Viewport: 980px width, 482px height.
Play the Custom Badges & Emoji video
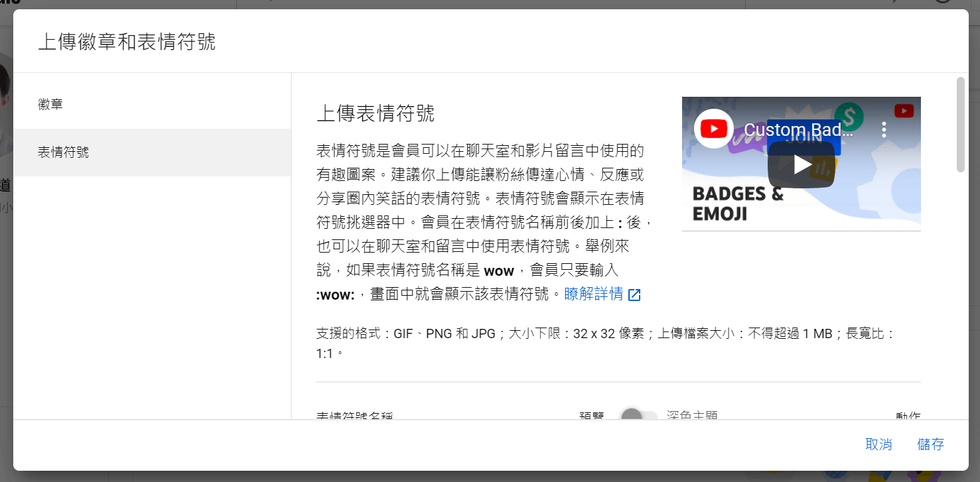point(801,164)
